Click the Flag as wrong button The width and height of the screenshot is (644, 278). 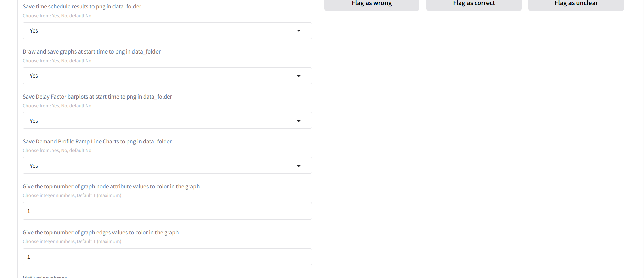tap(372, 5)
